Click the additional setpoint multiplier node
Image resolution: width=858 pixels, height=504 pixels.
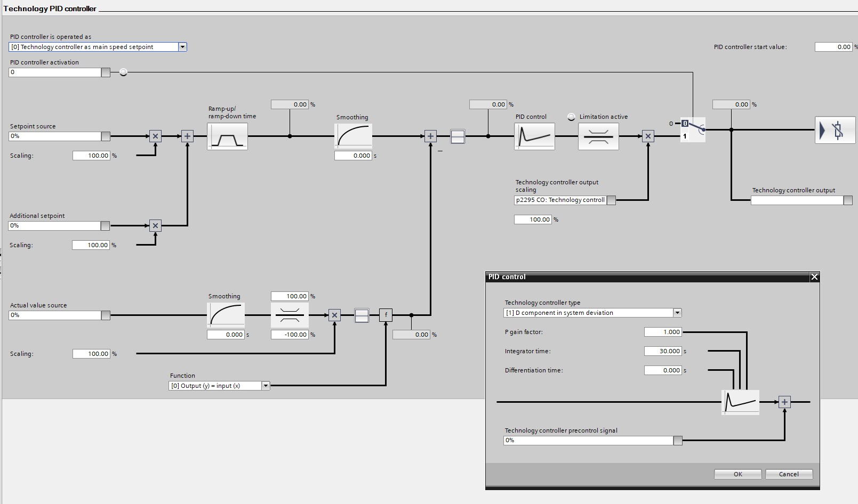click(155, 226)
